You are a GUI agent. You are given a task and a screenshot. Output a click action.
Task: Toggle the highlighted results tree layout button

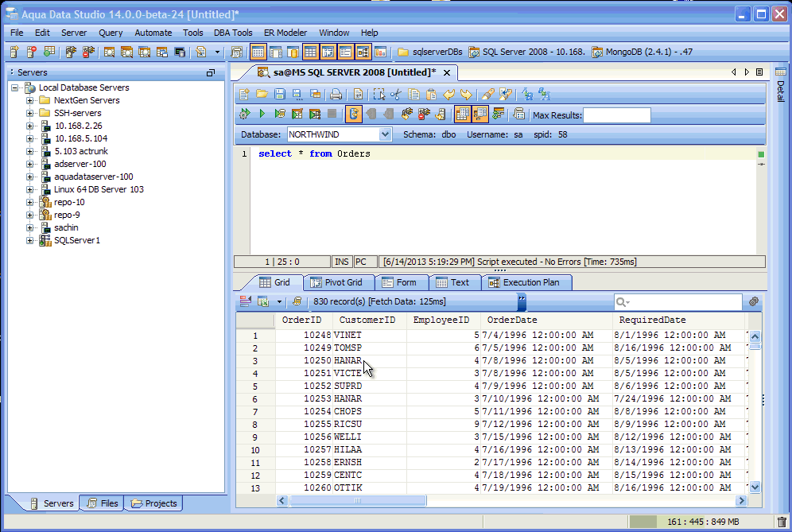pyautogui.click(x=479, y=114)
